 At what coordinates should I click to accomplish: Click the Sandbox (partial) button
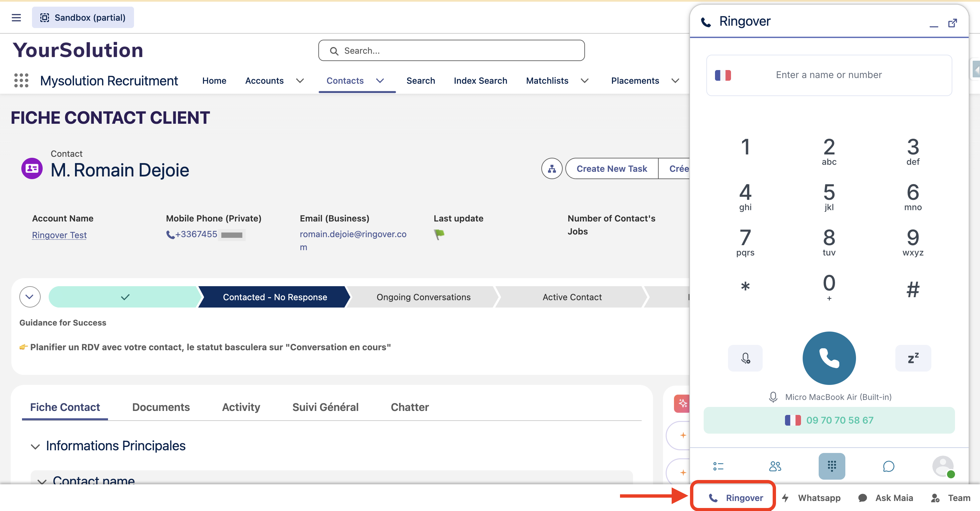click(83, 18)
